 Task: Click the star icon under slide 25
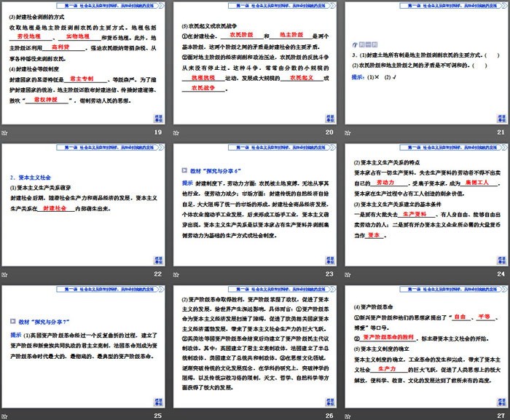pyautogui.click(x=4, y=413)
